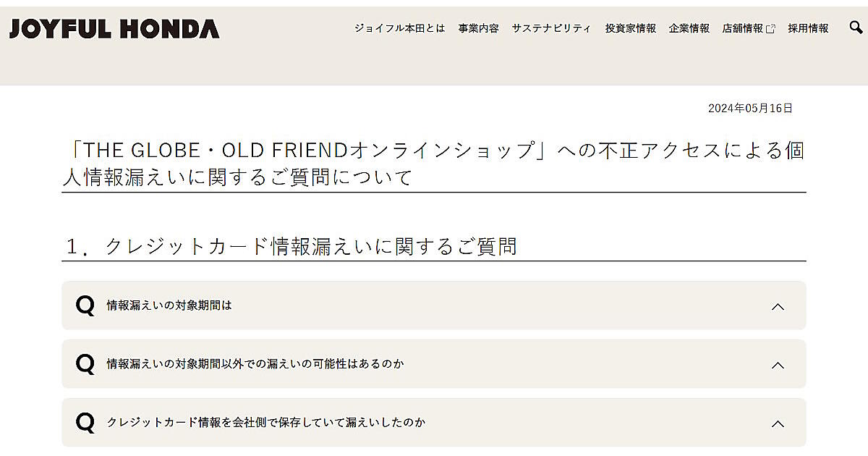Collapse the 情報漏えいの対象期間は answer chevron
868x456 pixels.
pyautogui.click(x=778, y=306)
